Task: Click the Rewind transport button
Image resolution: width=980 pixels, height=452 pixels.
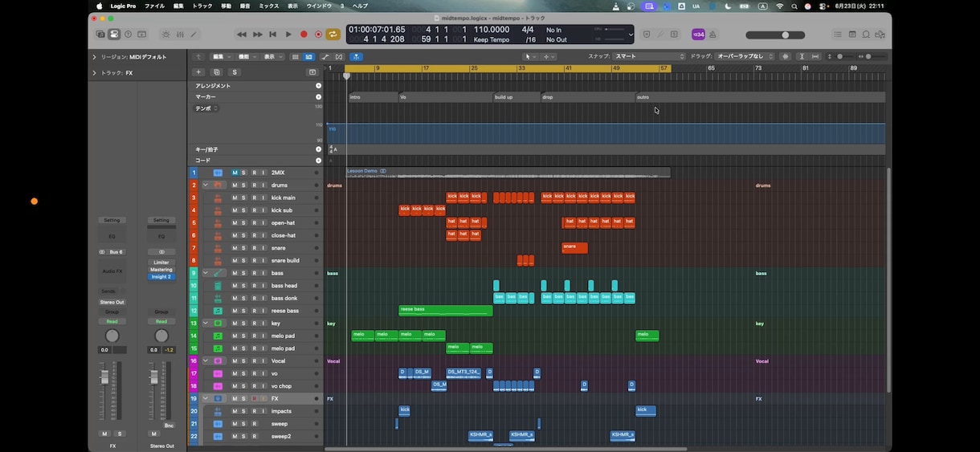Action: (242, 35)
